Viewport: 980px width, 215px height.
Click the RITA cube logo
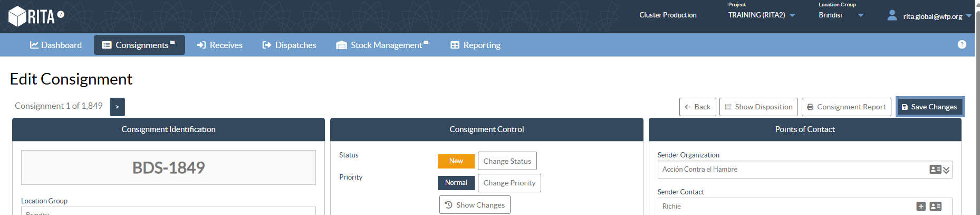point(18,16)
